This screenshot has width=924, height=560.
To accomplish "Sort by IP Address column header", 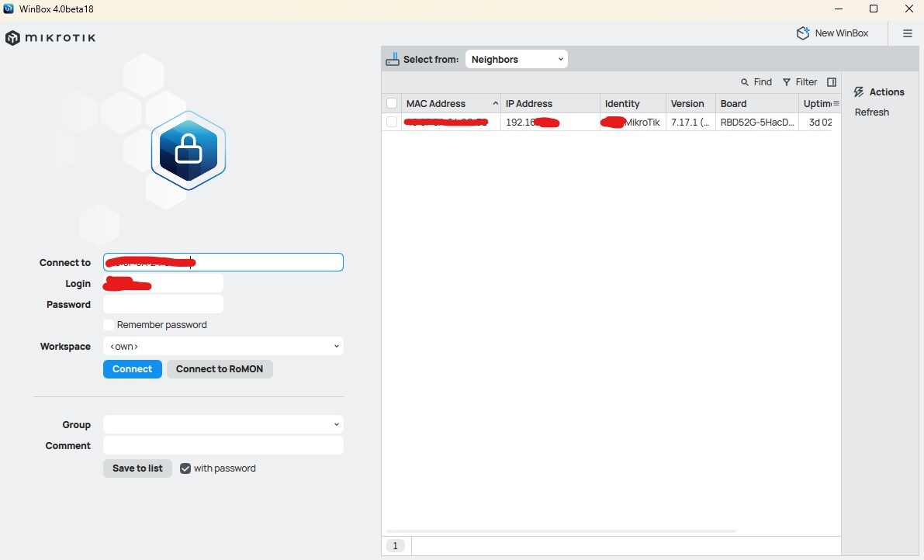I will click(x=550, y=104).
